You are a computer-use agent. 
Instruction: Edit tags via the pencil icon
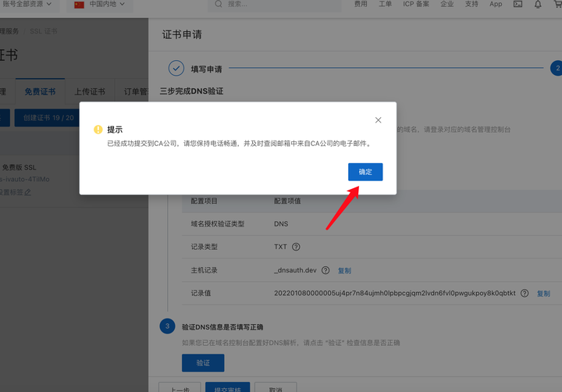27,192
